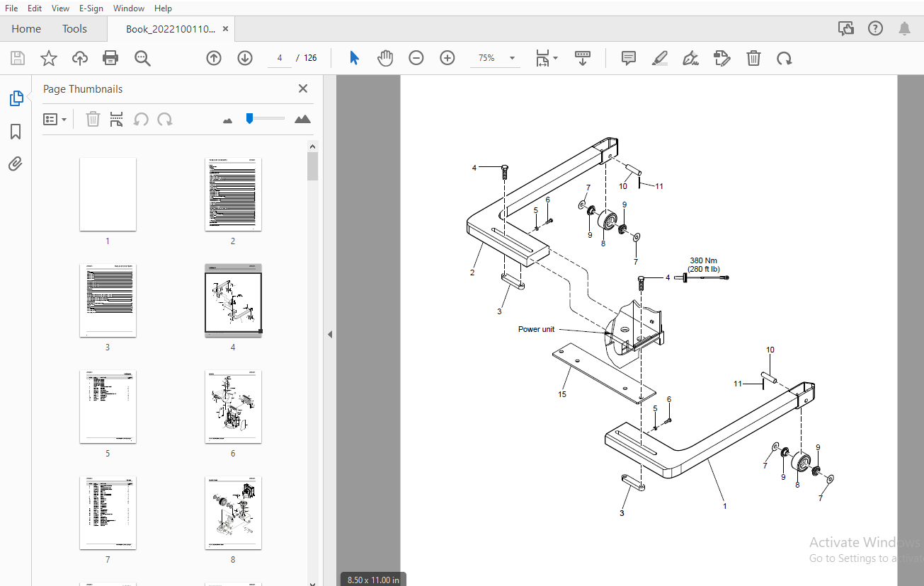Delete selected thumbnail pages with the panel trash
924x586 pixels.
pyautogui.click(x=93, y=119)
